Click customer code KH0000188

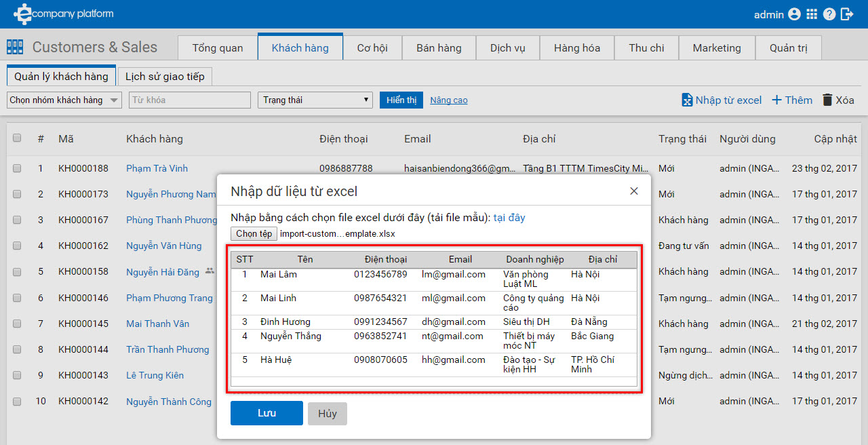pos(83,168)
